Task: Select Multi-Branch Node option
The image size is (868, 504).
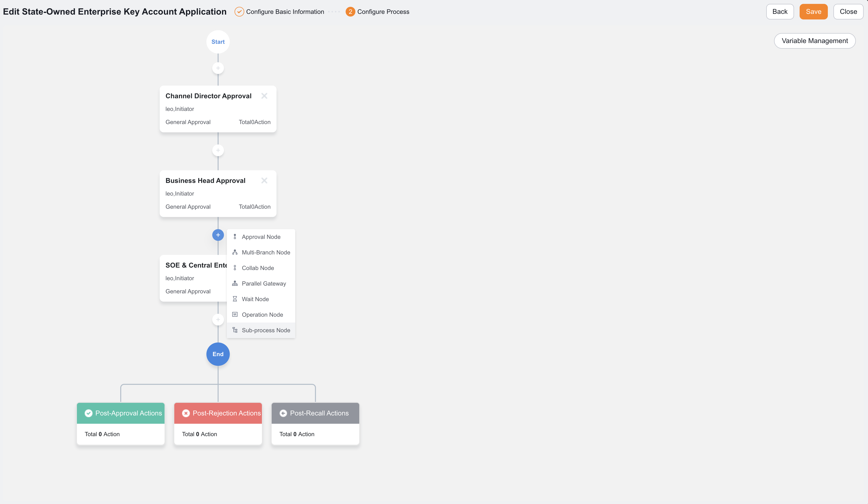Action: pyautogui.click(x=261, y=252)
